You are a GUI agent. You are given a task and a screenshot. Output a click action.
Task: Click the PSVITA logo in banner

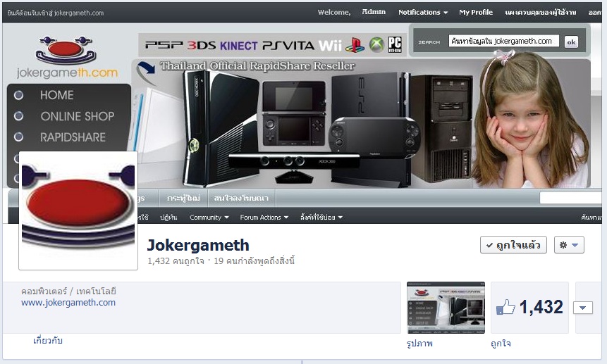pos(288,46)
